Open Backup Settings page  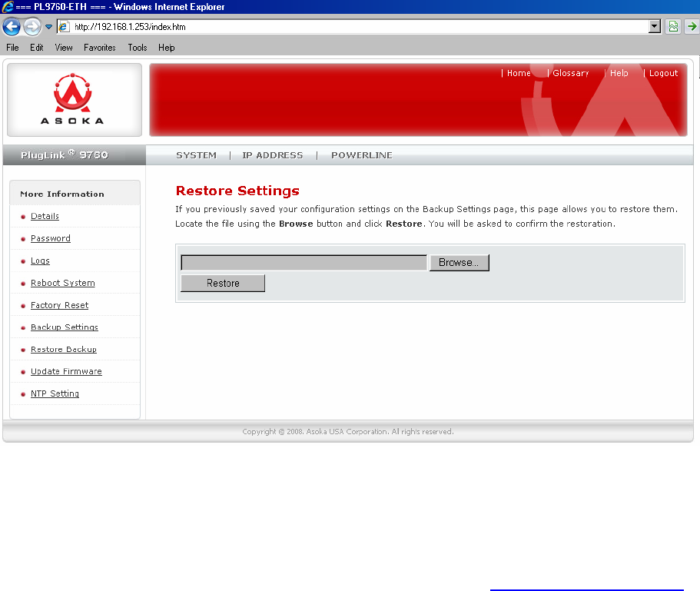pyautogui.click(x=65, y=327)
